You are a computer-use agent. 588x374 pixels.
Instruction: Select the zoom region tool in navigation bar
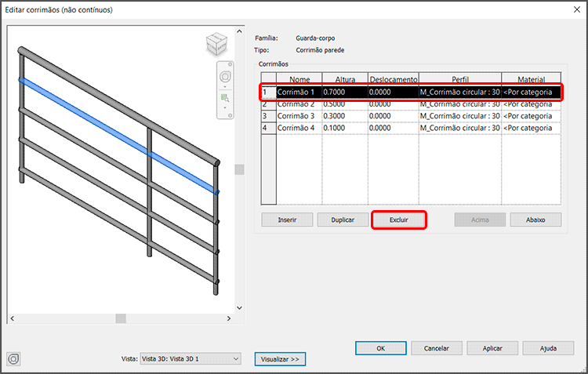tap(224, 98)
